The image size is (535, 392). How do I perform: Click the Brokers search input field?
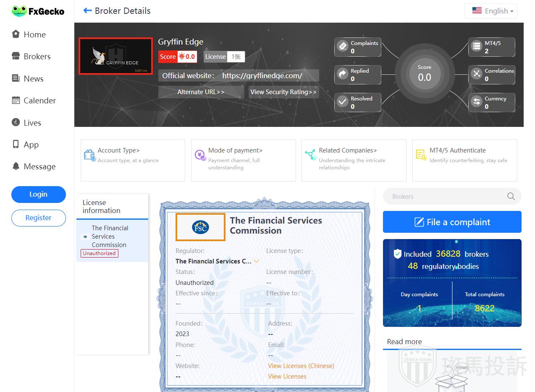[445, 196]
